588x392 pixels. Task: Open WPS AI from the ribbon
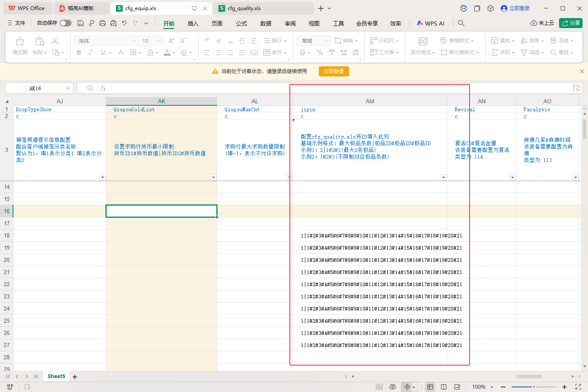click(430, 24)
